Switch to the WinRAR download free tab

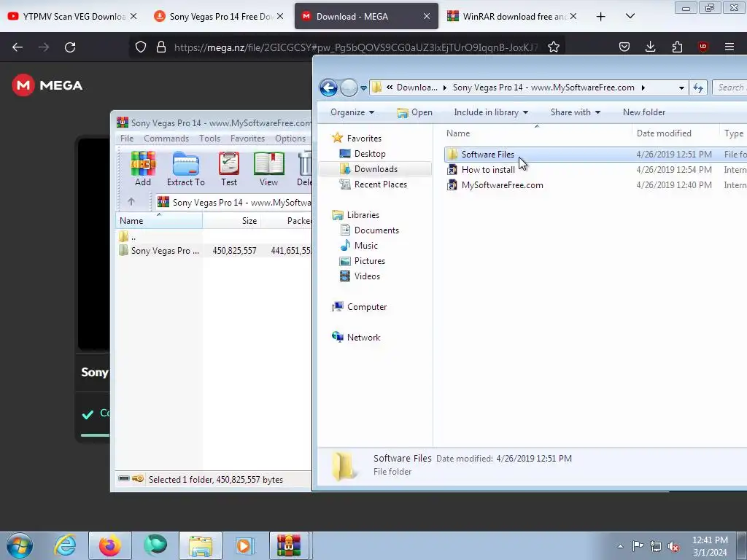pyautogui.click(x=512, y=16)
